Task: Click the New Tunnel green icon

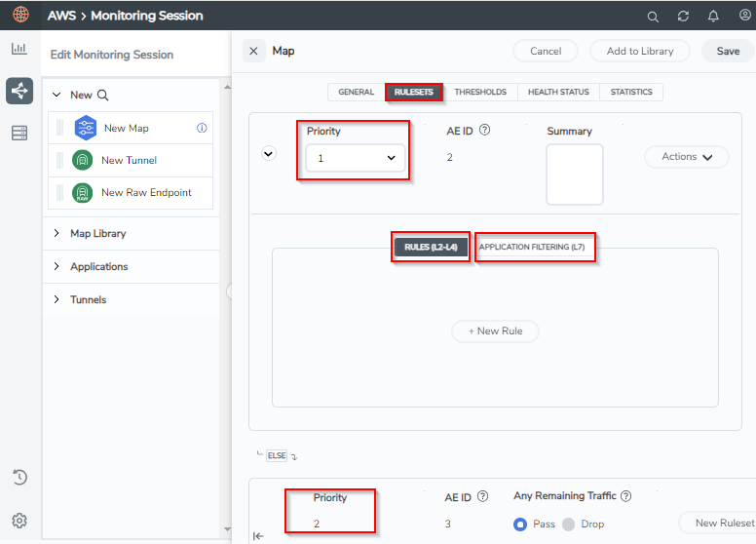Action: (x=83, y=160)
